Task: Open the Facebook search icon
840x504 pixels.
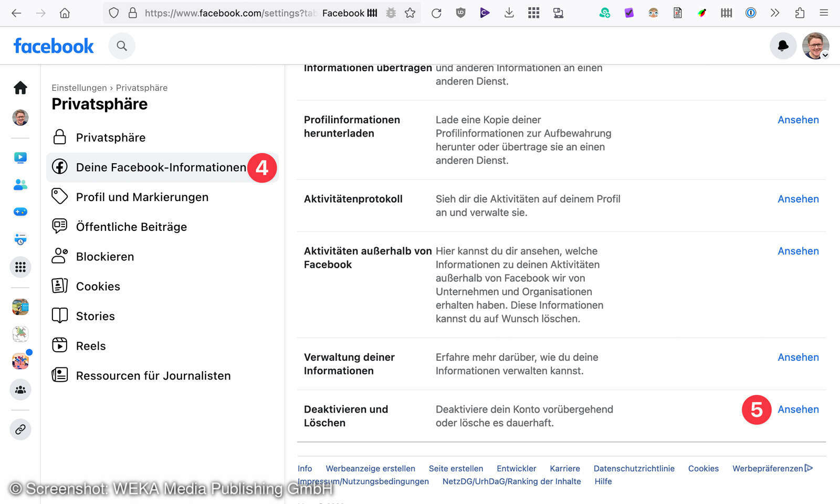Action: click(122, 46)
